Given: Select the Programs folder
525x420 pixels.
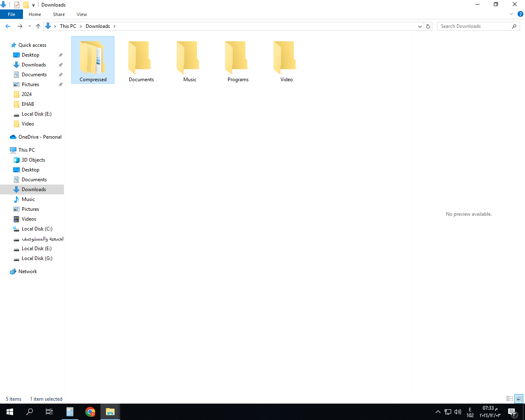Looking at the screenshot, I should click(238, 62).
